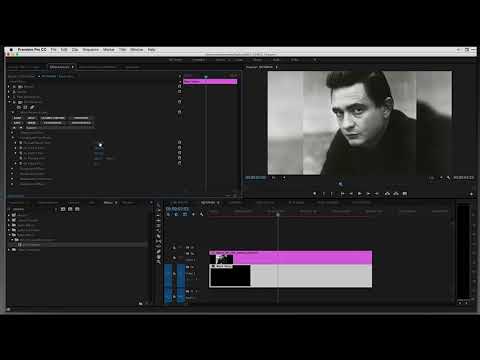Step back one frame in Program monitor
Image resolution: width=480 pixels, height=360 pixels.
pos(351,194)
